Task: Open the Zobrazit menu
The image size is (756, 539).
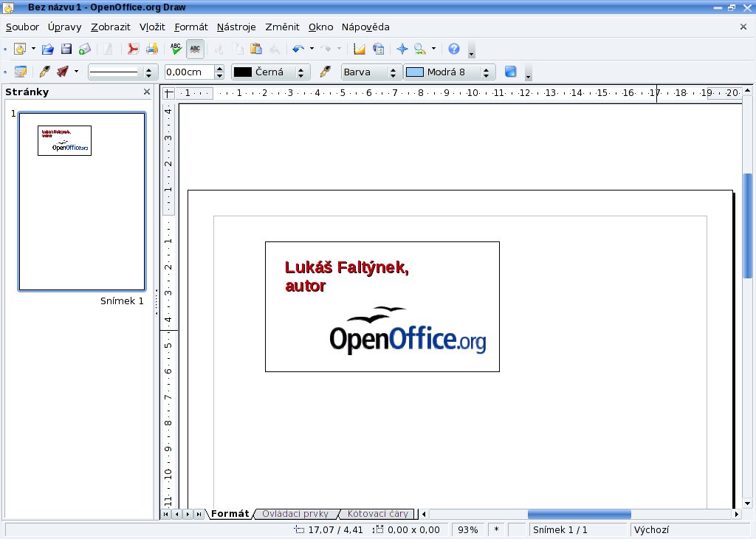Action: coord(111,27)
